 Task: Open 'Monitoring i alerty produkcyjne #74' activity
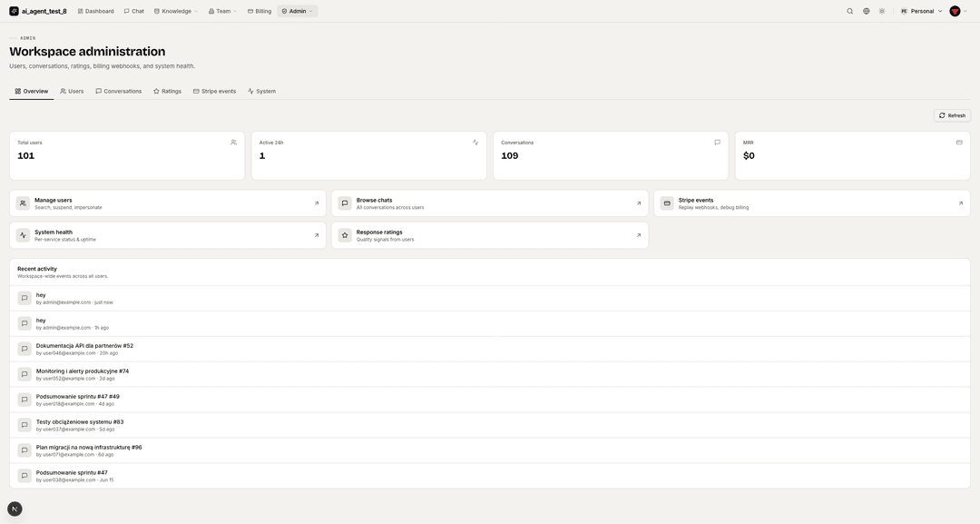490,374
